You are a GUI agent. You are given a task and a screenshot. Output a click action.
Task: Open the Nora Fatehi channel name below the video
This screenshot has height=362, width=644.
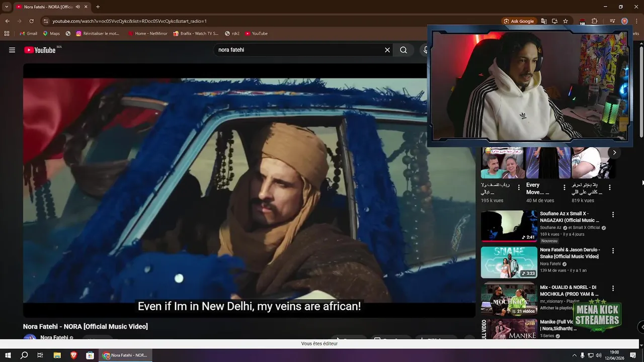tap(54, 338)
